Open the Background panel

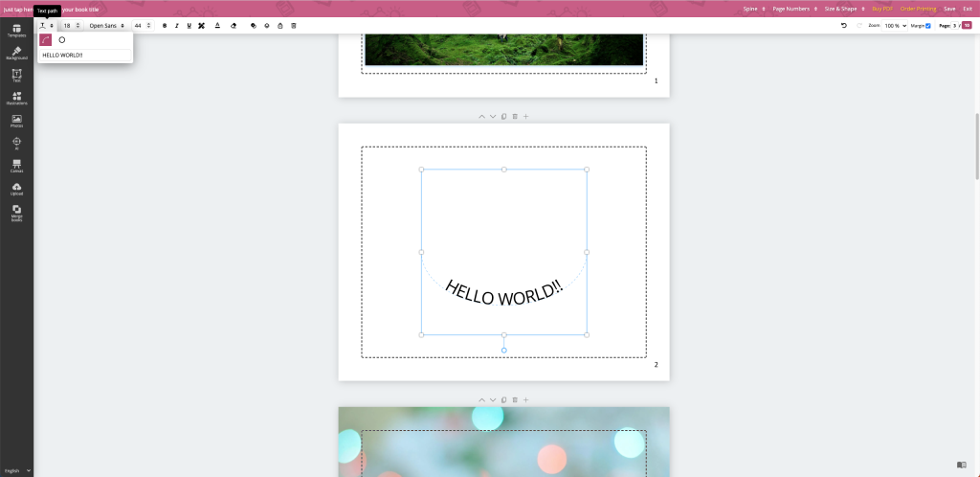tap(17, 53)
